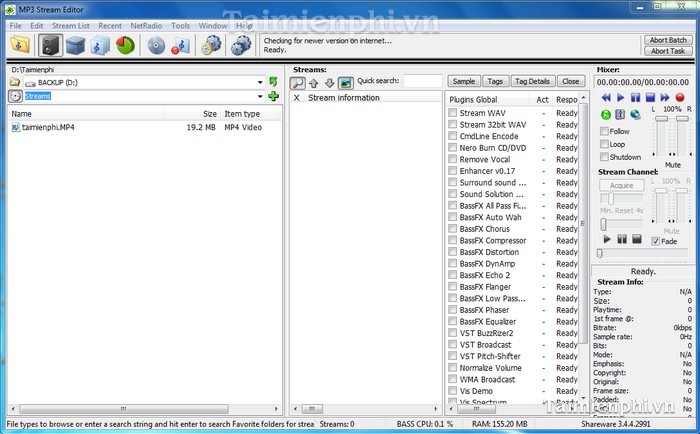
Task: Click the Abort Batch button
Action: pos(668,40)
